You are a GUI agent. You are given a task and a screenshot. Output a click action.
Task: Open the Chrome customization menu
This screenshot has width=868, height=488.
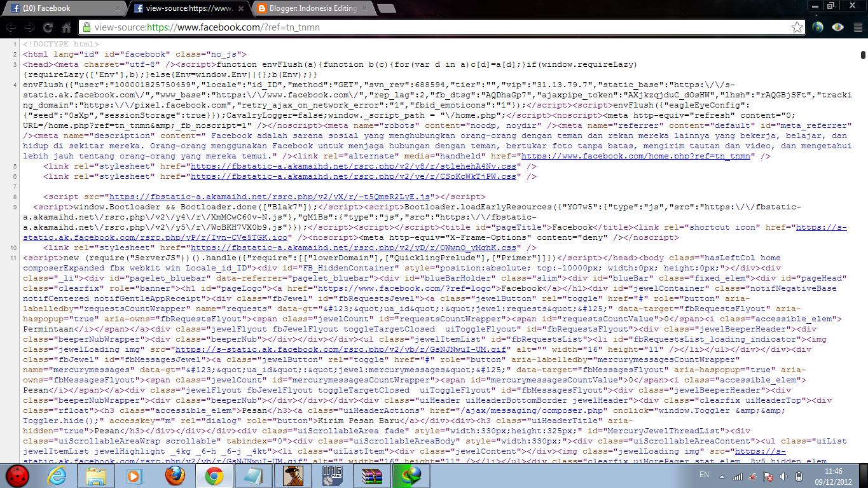point(857,27)
